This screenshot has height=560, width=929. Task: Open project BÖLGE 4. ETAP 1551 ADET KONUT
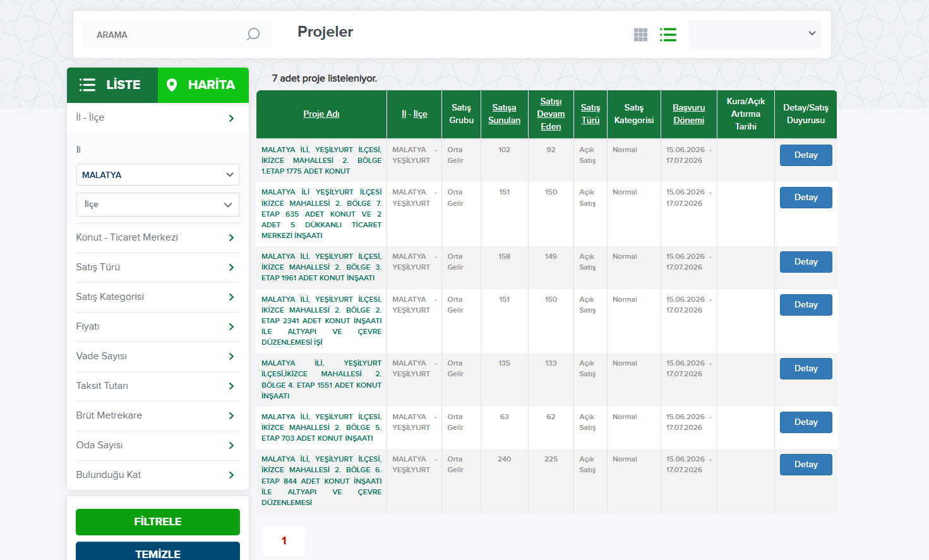pos(321,379)
